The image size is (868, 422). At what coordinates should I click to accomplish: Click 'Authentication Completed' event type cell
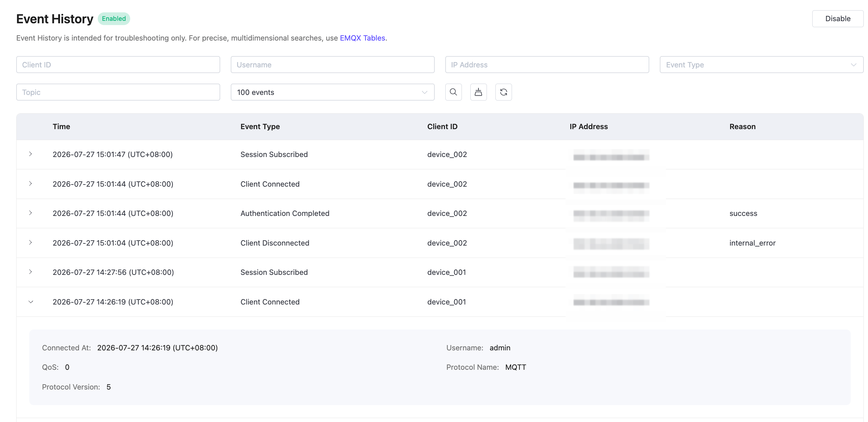[x=285, y=213]
